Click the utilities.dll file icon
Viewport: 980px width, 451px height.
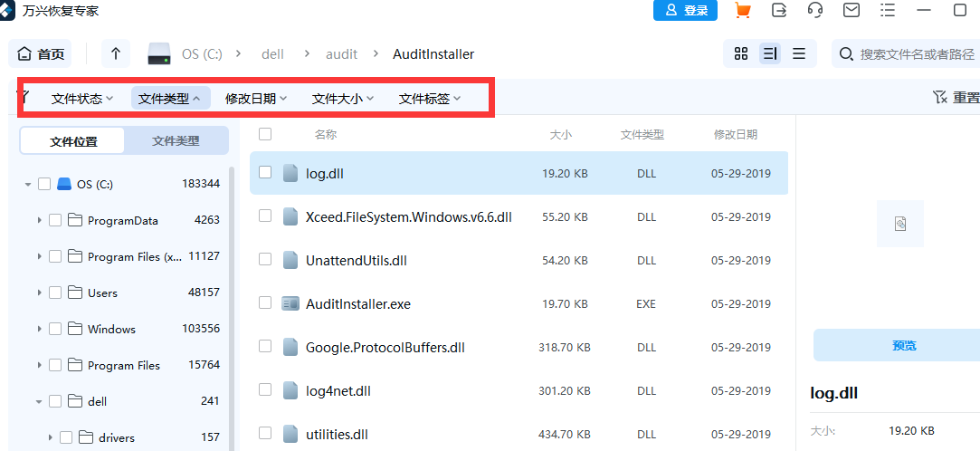pyautogui.click(x=290, y=434)
